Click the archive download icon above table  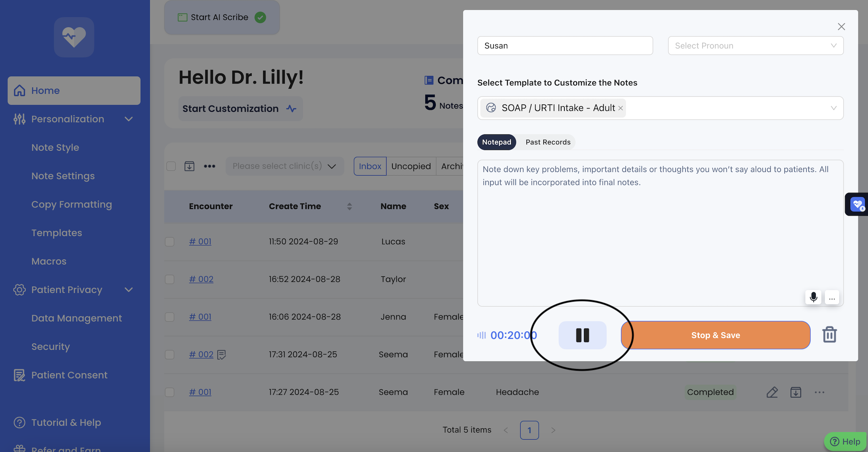pyautogui.click(x=189, y=166)
